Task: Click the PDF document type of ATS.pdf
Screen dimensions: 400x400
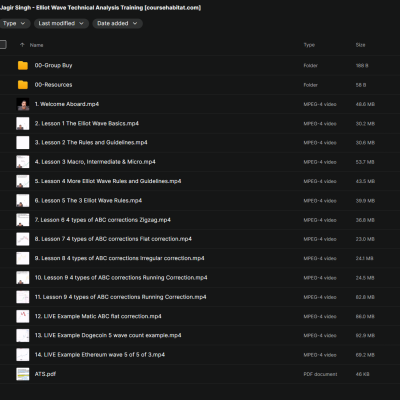Action: pos(320,374)
